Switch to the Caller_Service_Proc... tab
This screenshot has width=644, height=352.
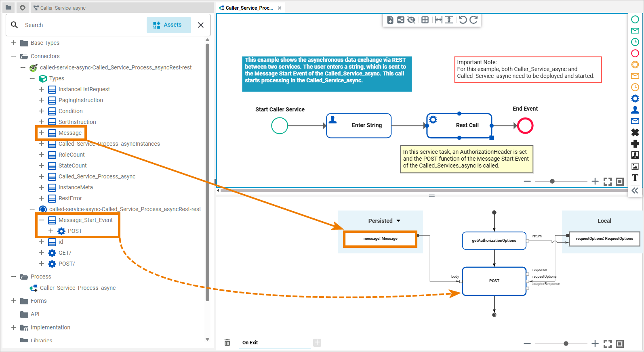click(249, 8)
